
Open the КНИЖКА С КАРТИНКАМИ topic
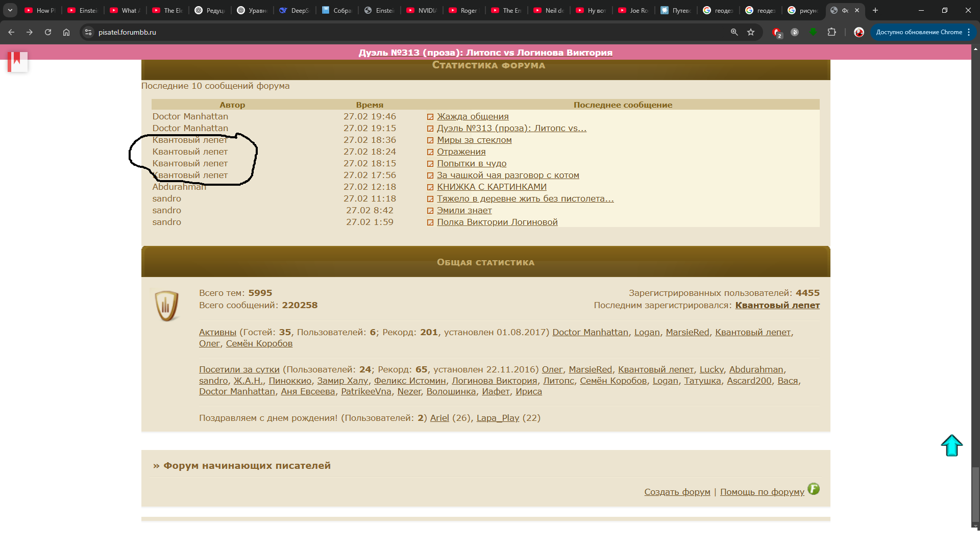[492, 187]
